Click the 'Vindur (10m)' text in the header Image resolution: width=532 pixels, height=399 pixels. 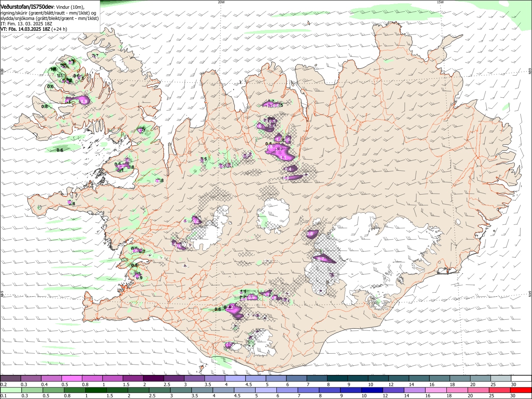[x=70, y=7]
